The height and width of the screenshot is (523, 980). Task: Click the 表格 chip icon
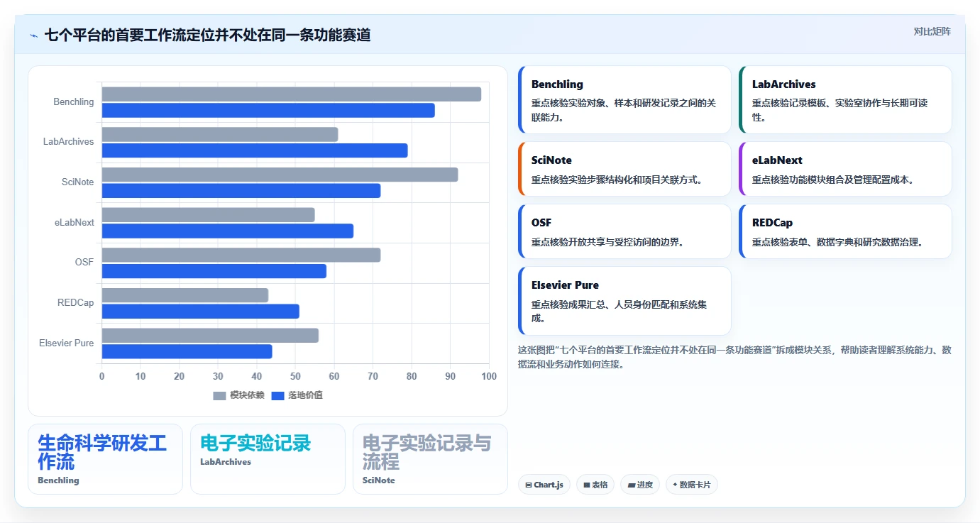point(587,485)
